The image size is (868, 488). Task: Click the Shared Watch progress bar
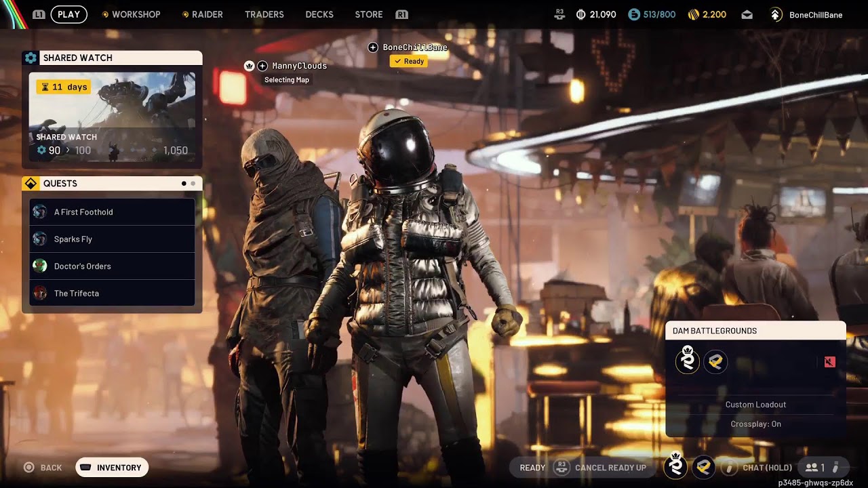click(112, 150)
